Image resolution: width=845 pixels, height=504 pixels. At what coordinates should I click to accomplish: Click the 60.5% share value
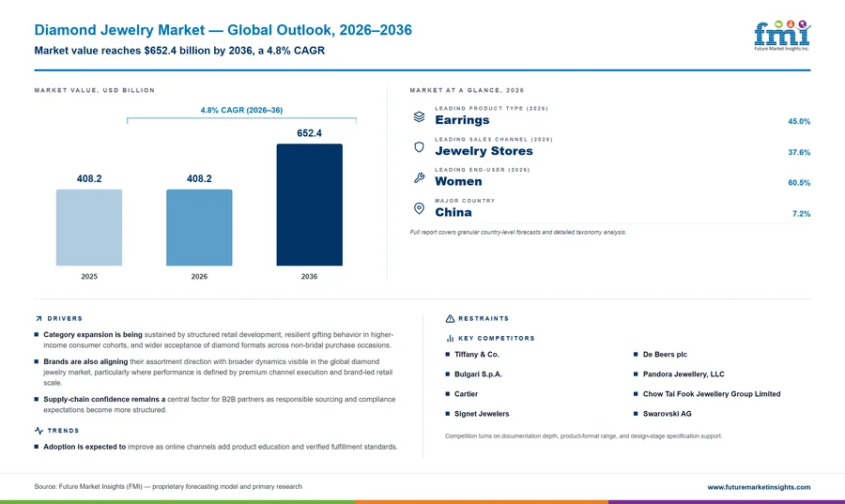point(799,183)
